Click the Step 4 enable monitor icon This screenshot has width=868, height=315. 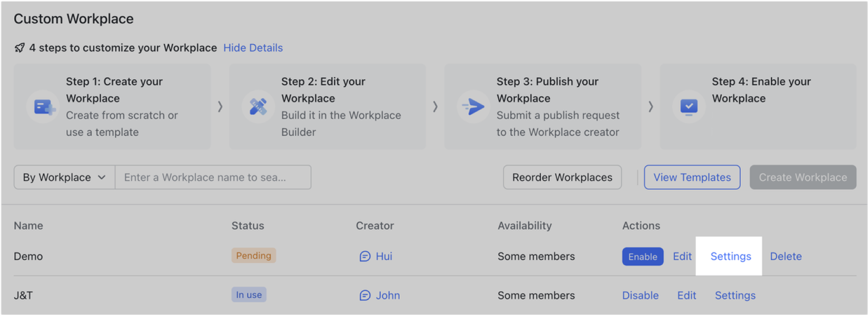click(689, 107)
